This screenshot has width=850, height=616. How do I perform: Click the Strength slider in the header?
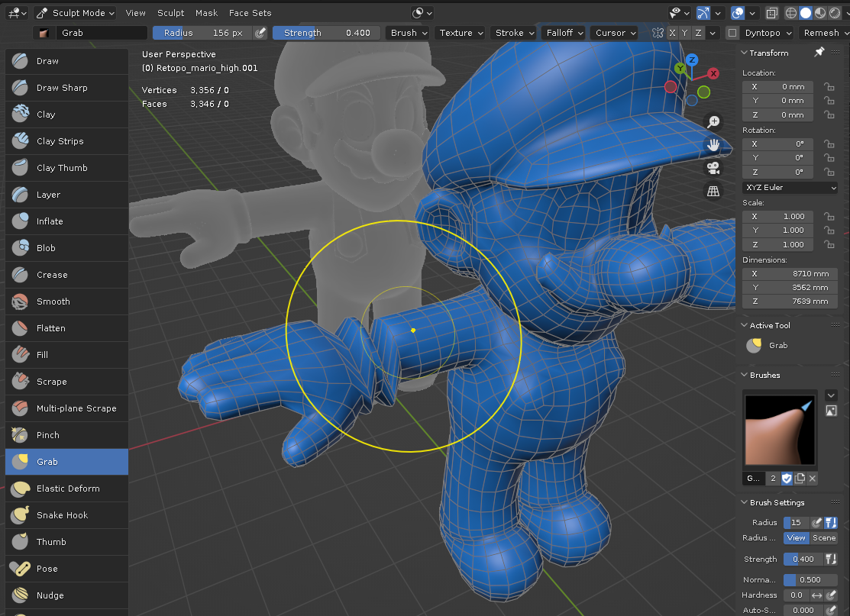(327, 33)
